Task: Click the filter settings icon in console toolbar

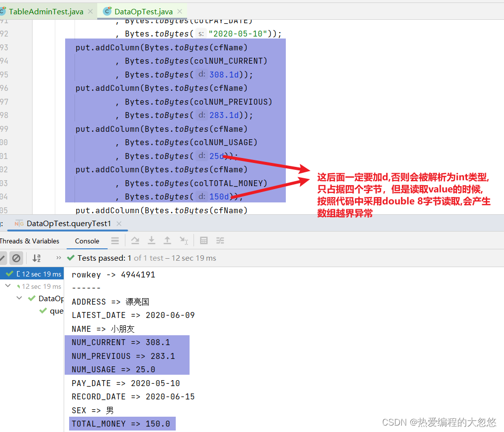Action: coord(220,240)
